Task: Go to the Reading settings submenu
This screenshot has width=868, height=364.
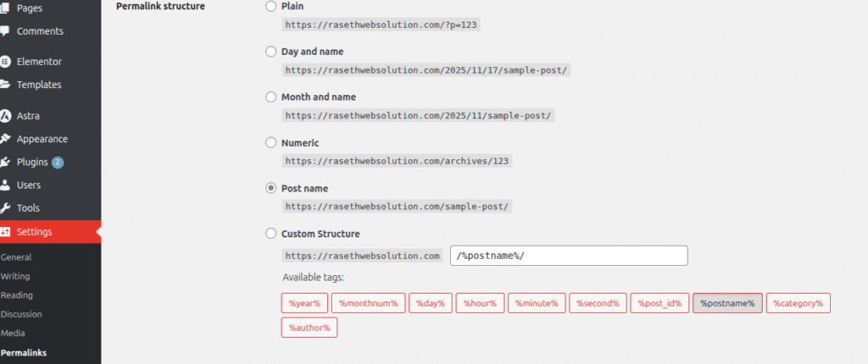Action: click(17, 295)
